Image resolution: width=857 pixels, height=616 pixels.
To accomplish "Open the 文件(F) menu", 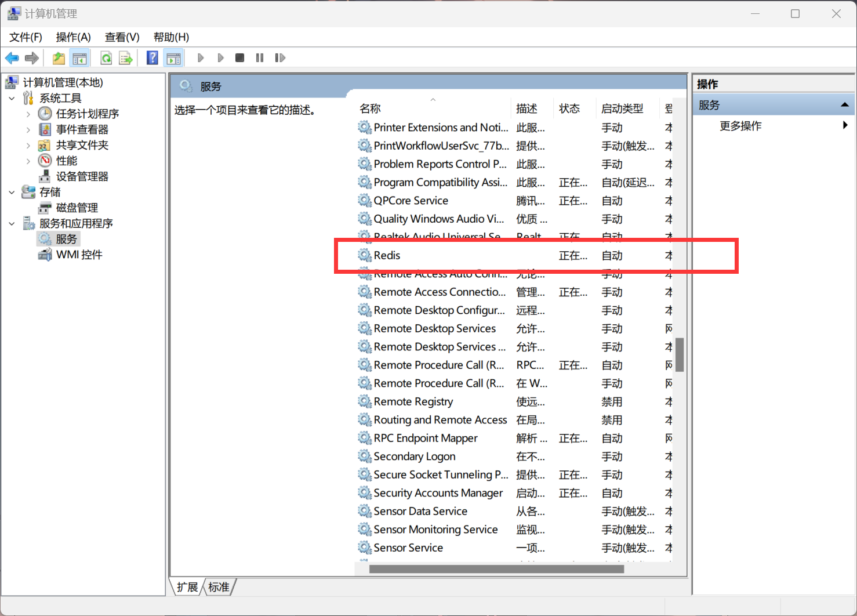I will tap(26, 37).
